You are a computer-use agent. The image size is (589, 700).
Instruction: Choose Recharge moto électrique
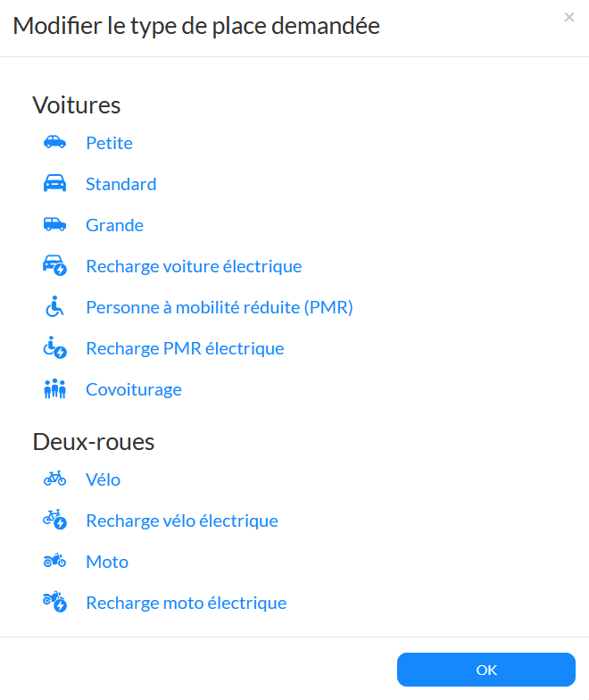186,604
